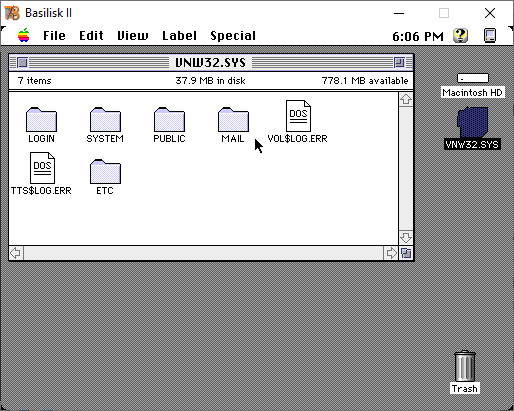This screenshot has height=411, width=514.
Task: Open the Balloon Help question-mark menu
Action: (x=461, y=35)
